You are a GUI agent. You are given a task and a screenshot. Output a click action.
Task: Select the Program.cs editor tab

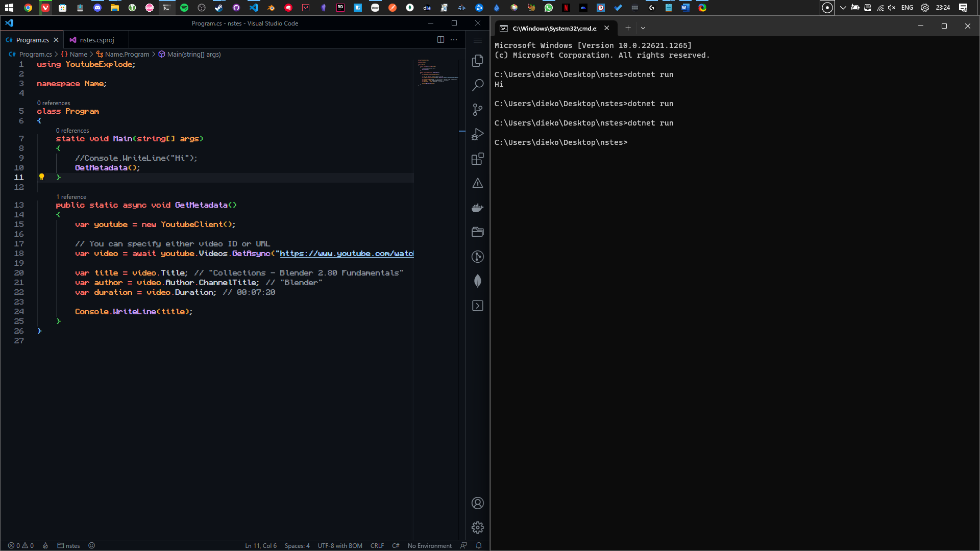pyautogui.click(x=32, y=40)
